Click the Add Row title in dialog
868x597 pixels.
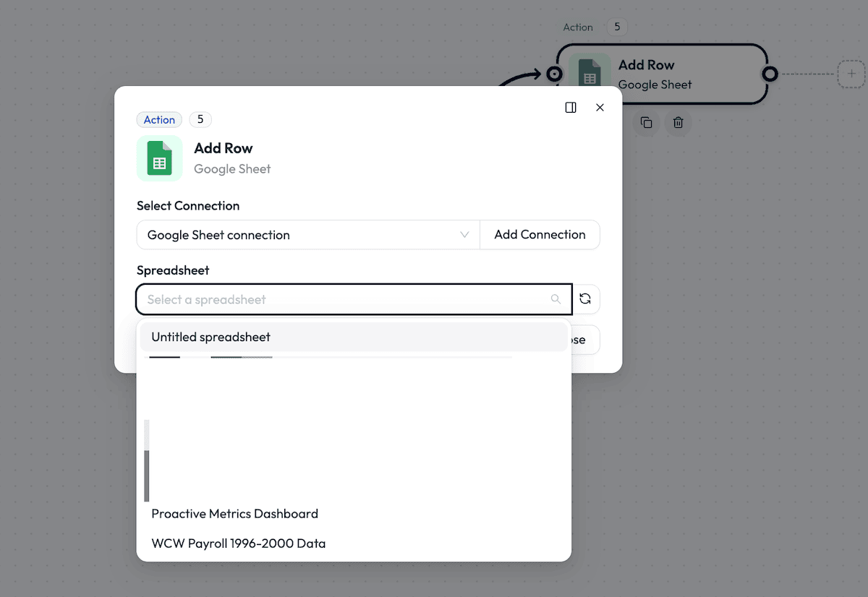point(224,148)
